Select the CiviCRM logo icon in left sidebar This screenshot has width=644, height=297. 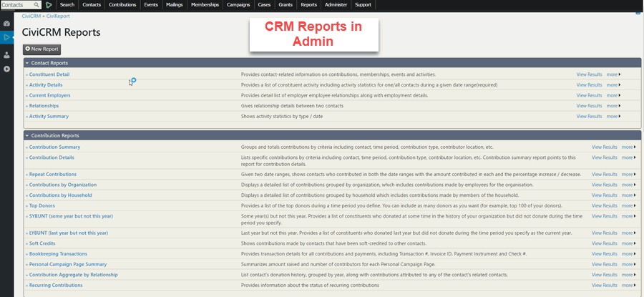6,37
